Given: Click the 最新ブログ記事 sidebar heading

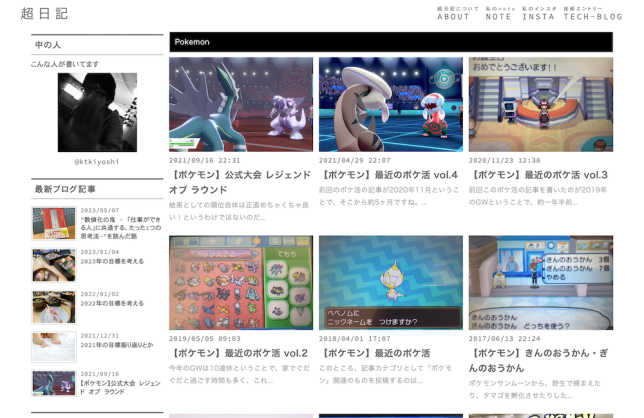Looking at the screenshot, I should (65, 189).
